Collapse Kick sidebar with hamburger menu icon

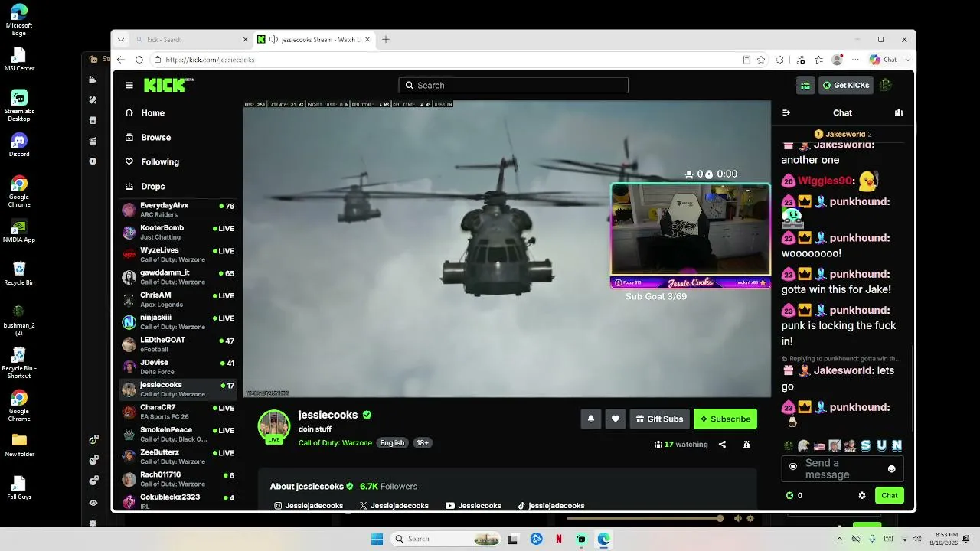click(129, 85)
